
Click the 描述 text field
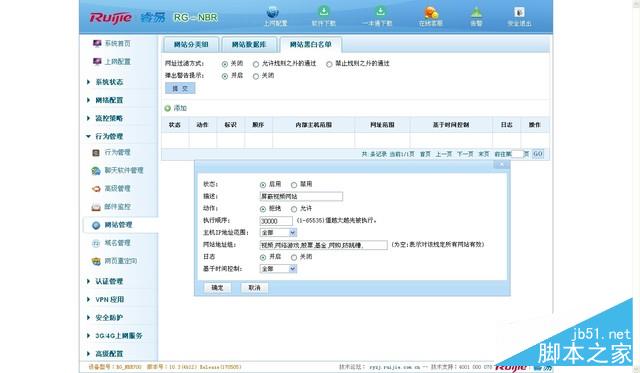(x=301, y=197)
